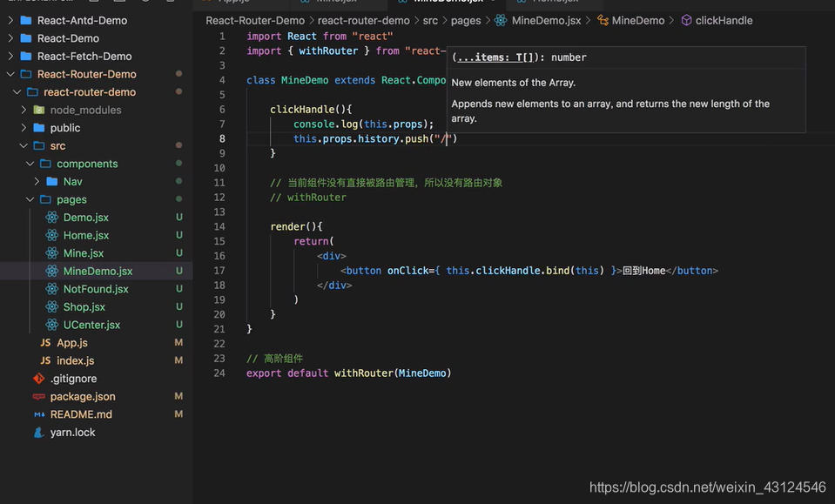Click the JS icon beside index.js
835x504 pixels.
point(45,360)
